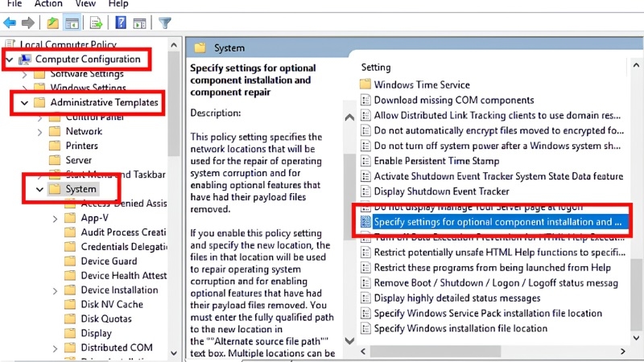Select Display highly detailed status messages

(457, 298)
